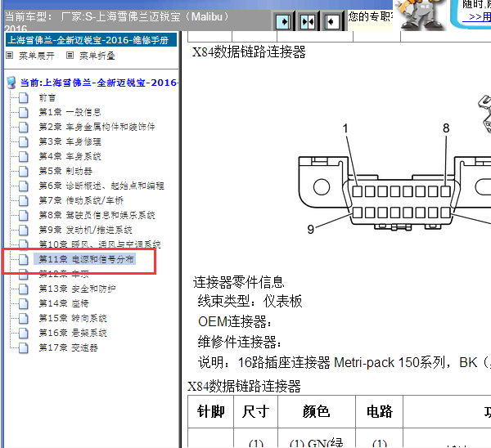Viewport: 491px width, 448px height.
Task: Click the text OEM连接器：
Action: coord(235,321)
